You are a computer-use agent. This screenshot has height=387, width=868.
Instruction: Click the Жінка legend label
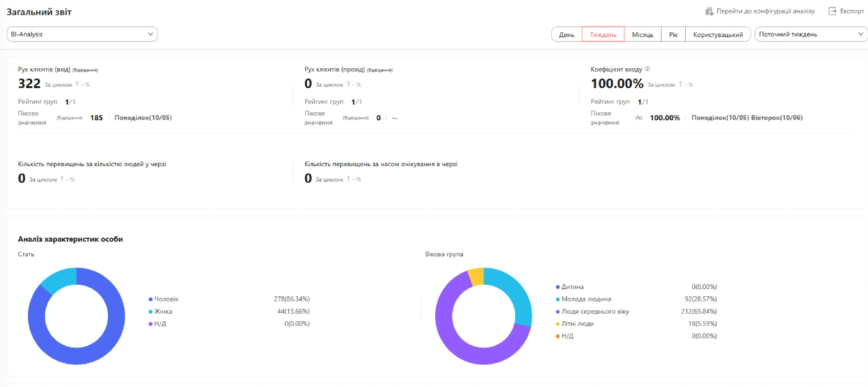point(163,311)
